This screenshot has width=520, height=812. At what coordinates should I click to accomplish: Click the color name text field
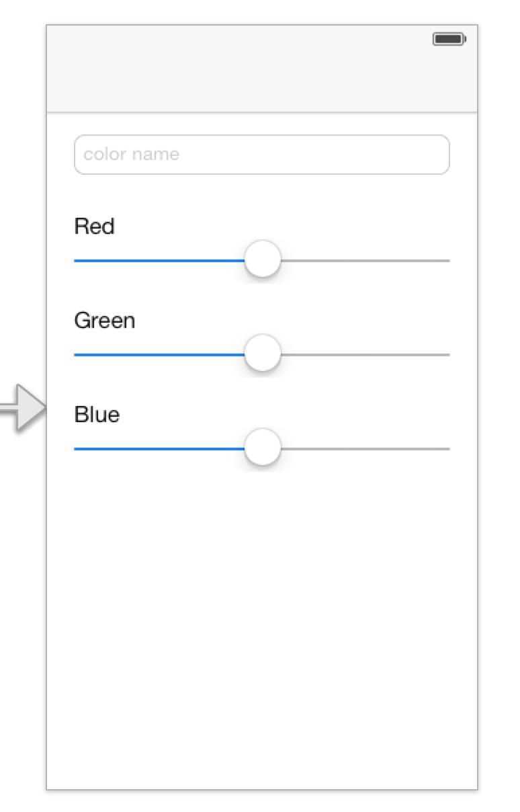262,155
